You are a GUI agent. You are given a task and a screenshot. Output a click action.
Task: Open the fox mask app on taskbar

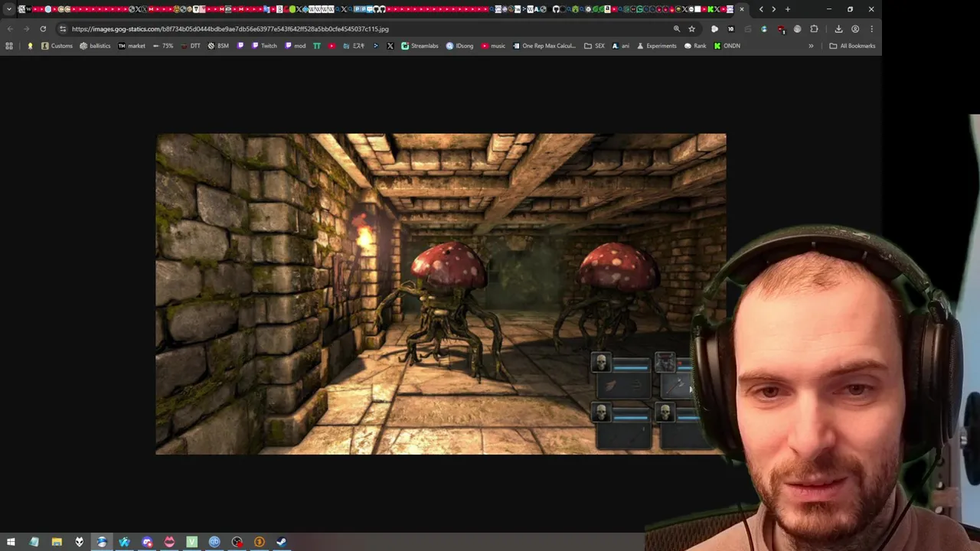click(x=79, y=542)
